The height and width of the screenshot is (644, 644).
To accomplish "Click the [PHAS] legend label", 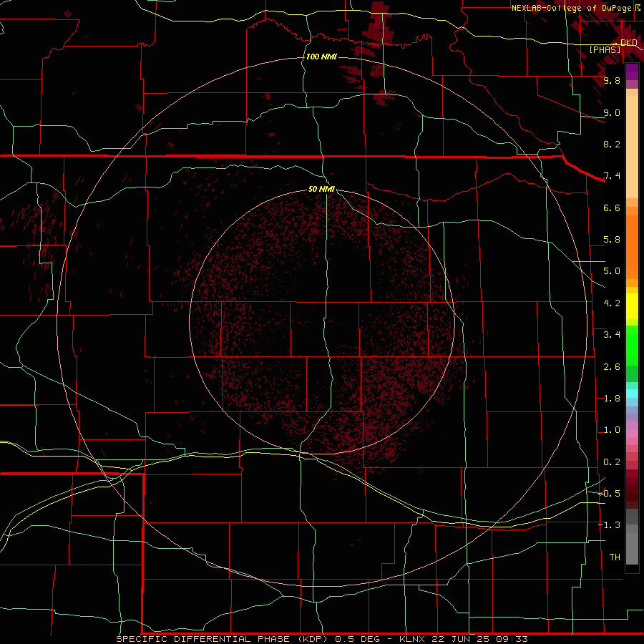I will pos(605,49).
